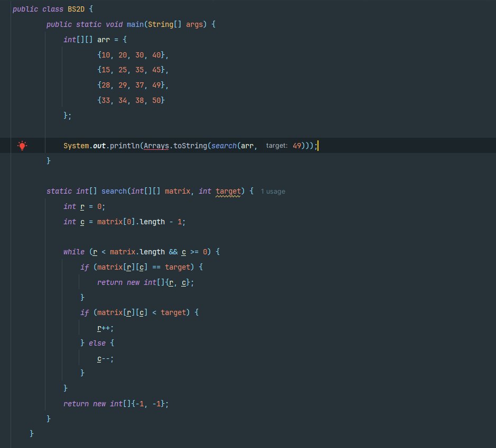This screenshot has width=496, height=448.
Task: Click the 'else' keyword
Action: click(x=97, y=343)
